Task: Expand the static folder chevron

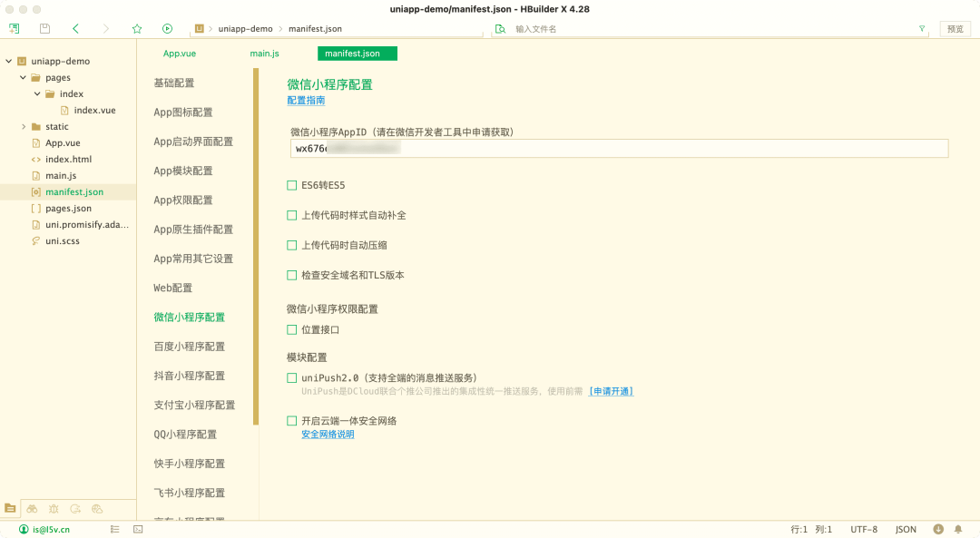Action: 24,126
